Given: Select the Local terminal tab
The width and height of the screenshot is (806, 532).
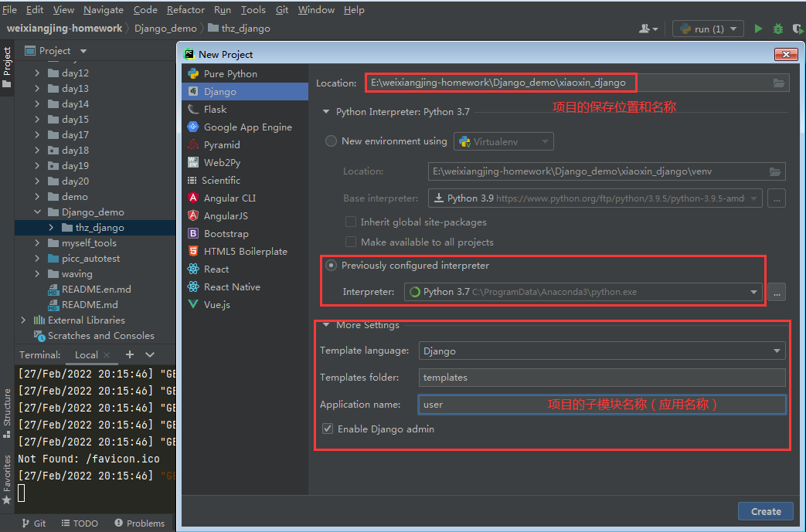Looking at the screenshot, I should click(x=86, y=355).
